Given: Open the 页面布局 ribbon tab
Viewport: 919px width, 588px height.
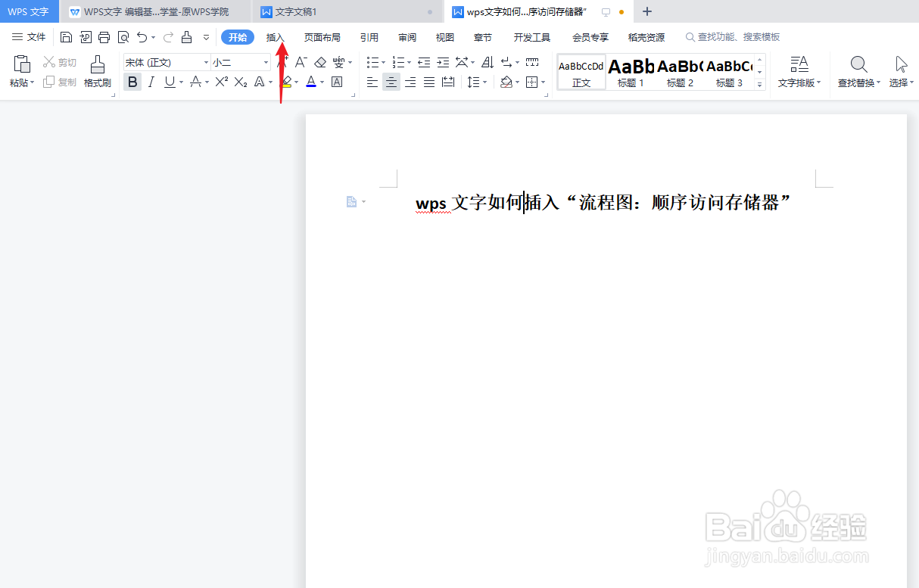Looking at the screenshot, I should coord(322,37).
